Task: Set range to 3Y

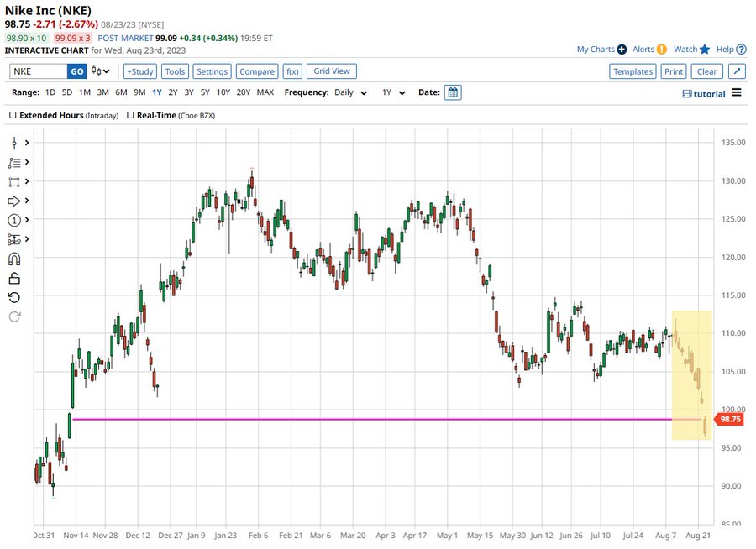Action: tap(188, 92)
